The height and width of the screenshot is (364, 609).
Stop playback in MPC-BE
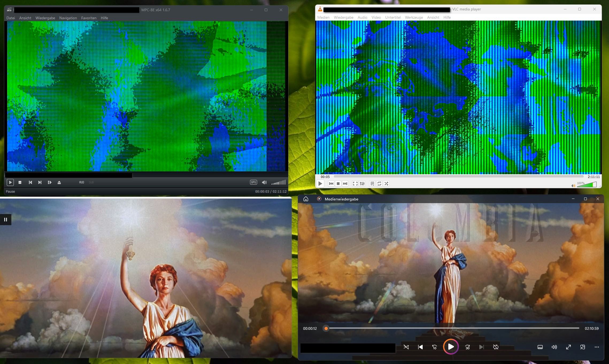[x=20, y=183]
